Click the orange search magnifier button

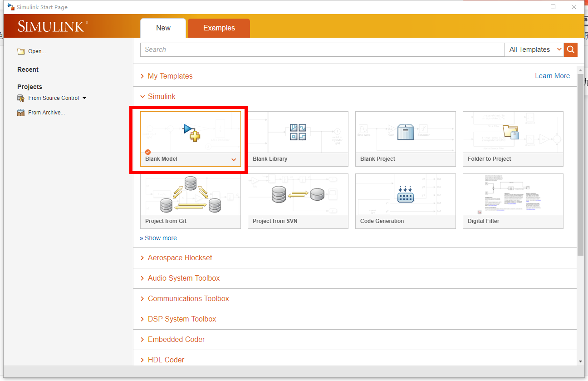[x=571, y=49]
